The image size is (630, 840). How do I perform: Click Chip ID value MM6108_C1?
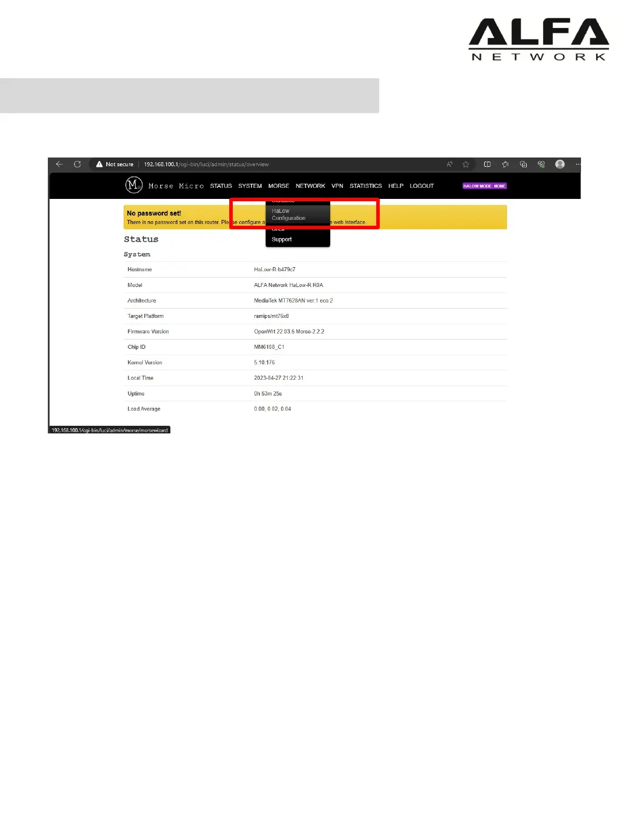tap(269, 347)
